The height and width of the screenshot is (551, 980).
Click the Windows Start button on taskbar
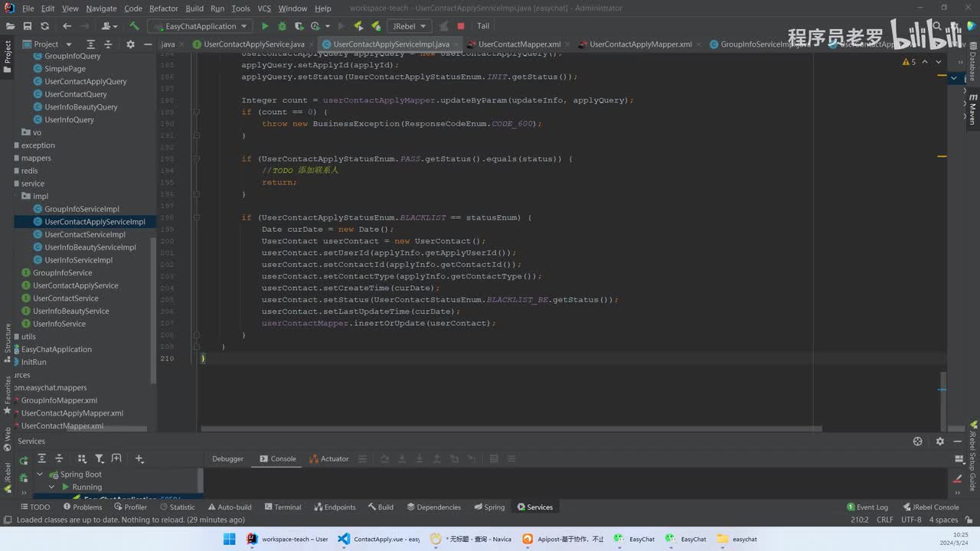coord(230,539)
